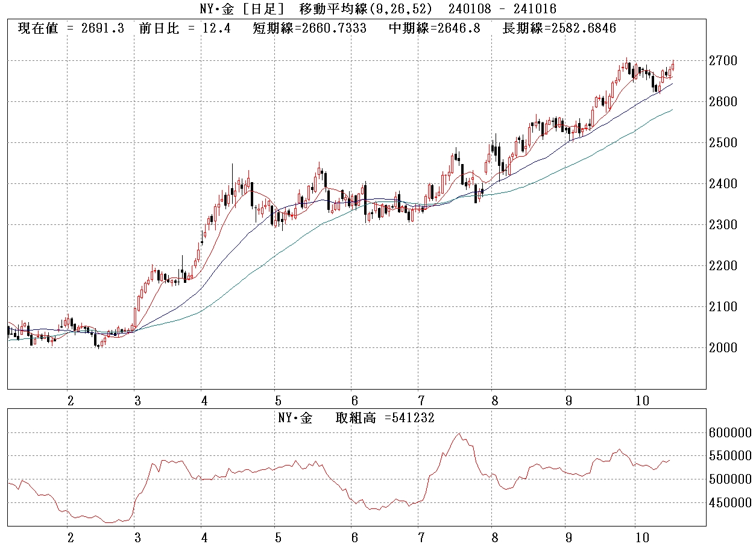Click the 2500 price axis label
The height and width of the screenshot is (544, 756).
click(723, 143)
